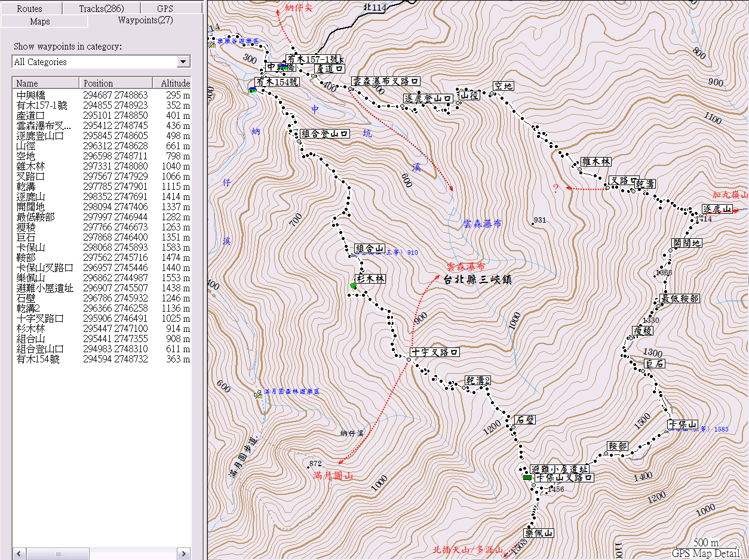The image size is (749, 560).
Task: Click the 杉木林 map waypoint label
Action: coord(370,279)
